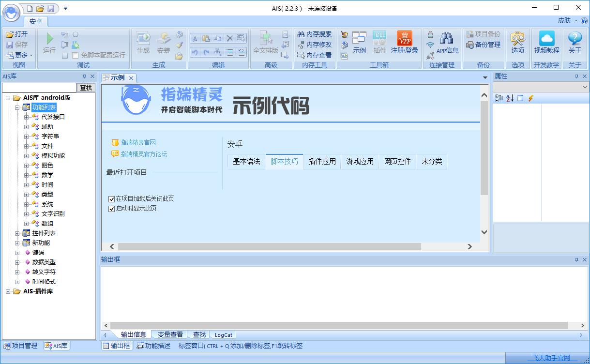The image size is (590, 364).
Task: Expand the AIS-插件库 tree node
Action: click(8, 291)
